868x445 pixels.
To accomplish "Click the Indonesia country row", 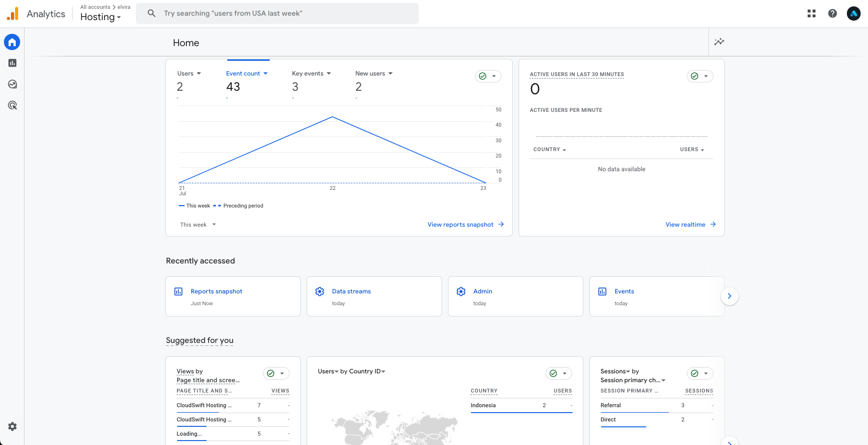I will 522,406.
